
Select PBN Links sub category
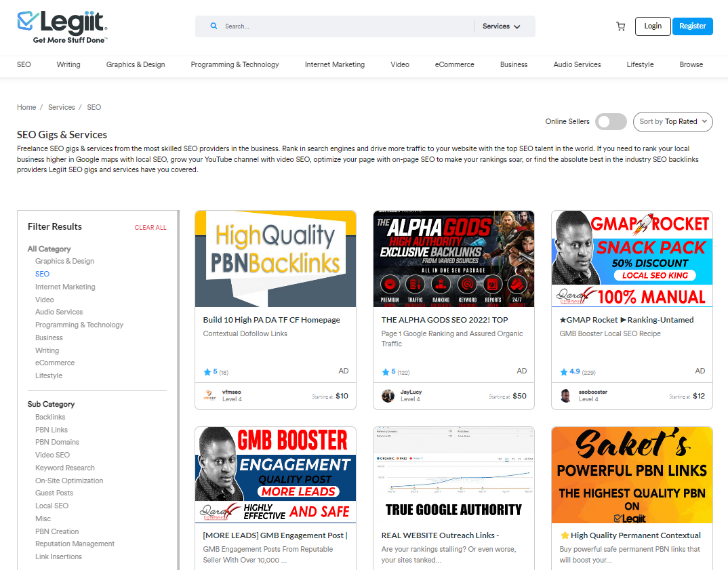pos(52,430)
